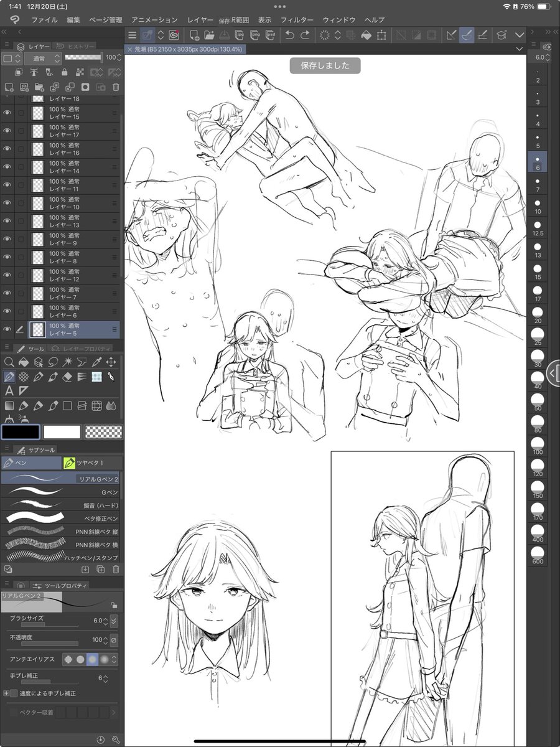Click the Redo arrow in command bar
The height and width of the screenshot is (747, 560).
tap(305, 35)
